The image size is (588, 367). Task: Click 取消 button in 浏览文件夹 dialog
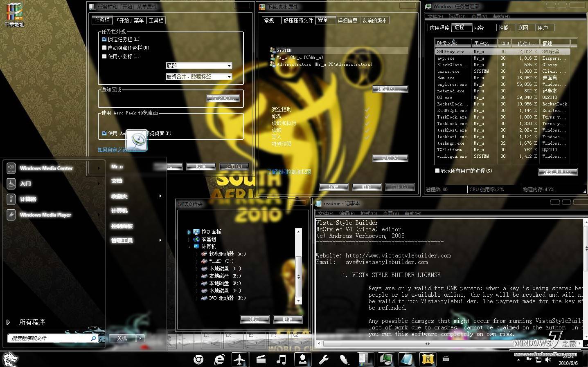pos(287,319)
